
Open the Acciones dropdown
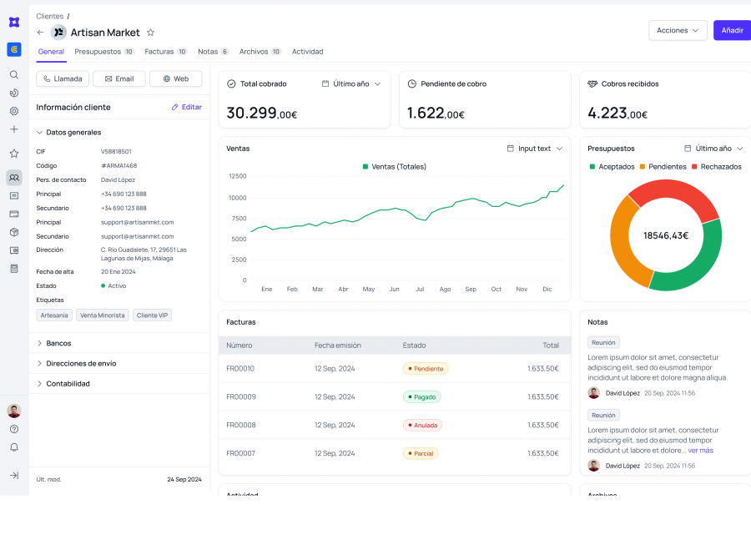678,31
